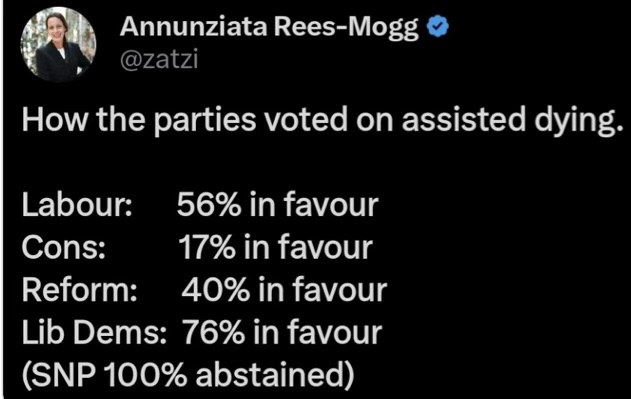Click the 'Lib Dems:' label
Viewport: 631px width, 399px height.
[95, 333]
